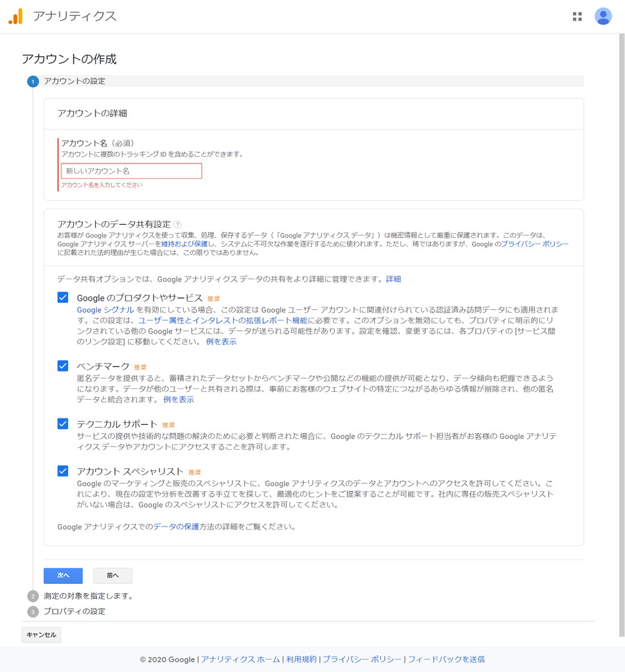Click the Google Analytics logo icon
Viewport: 625px width, 672px height.
(x=16, y=16)
